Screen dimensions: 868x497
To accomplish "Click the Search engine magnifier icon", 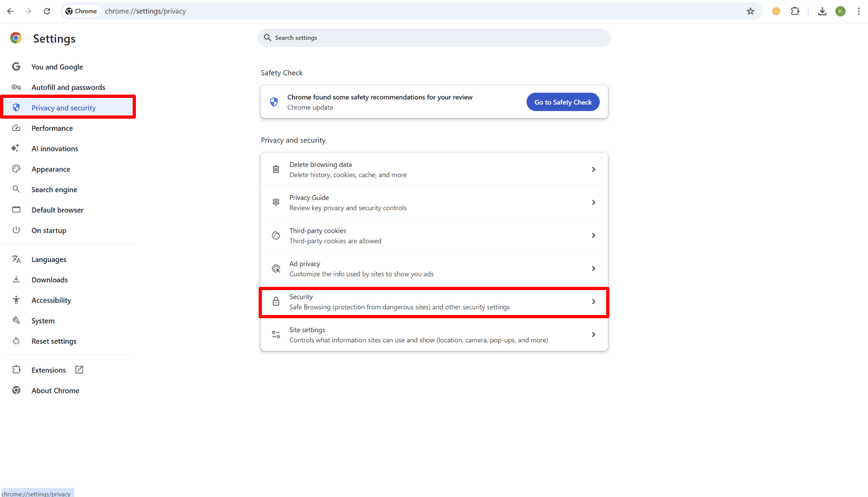I will pyautogui.click(x=16, y=189).
